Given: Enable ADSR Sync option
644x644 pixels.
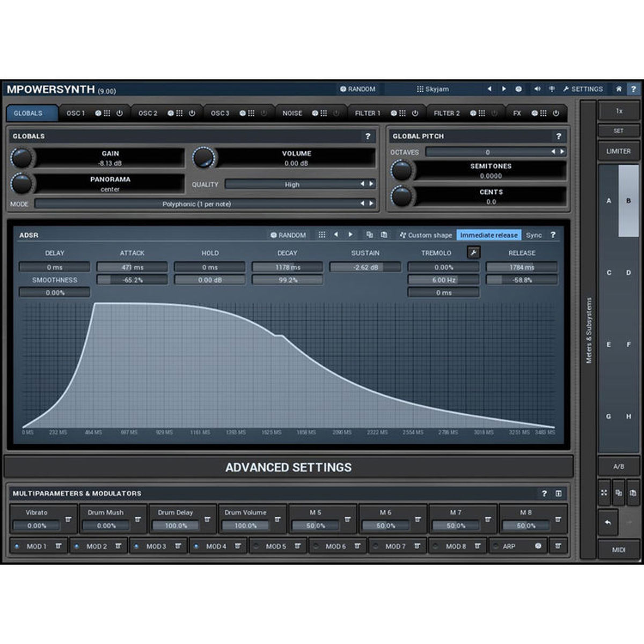Looking at the screenshot, I should [x=534, y=235].
